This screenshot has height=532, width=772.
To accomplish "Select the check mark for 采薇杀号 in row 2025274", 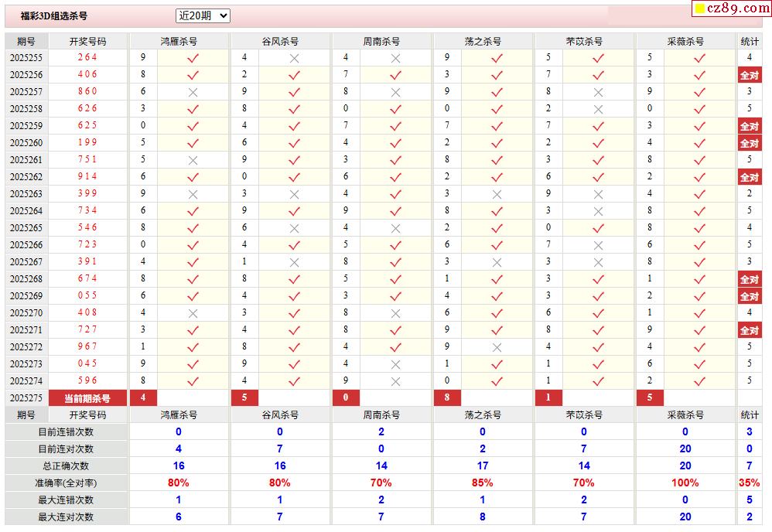I will [x=699, y=381].
